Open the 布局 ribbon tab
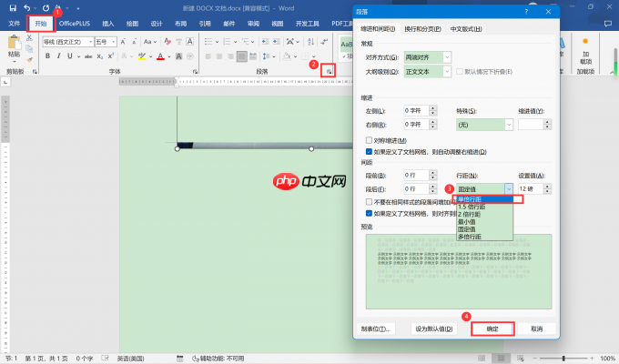 (181, 24)
